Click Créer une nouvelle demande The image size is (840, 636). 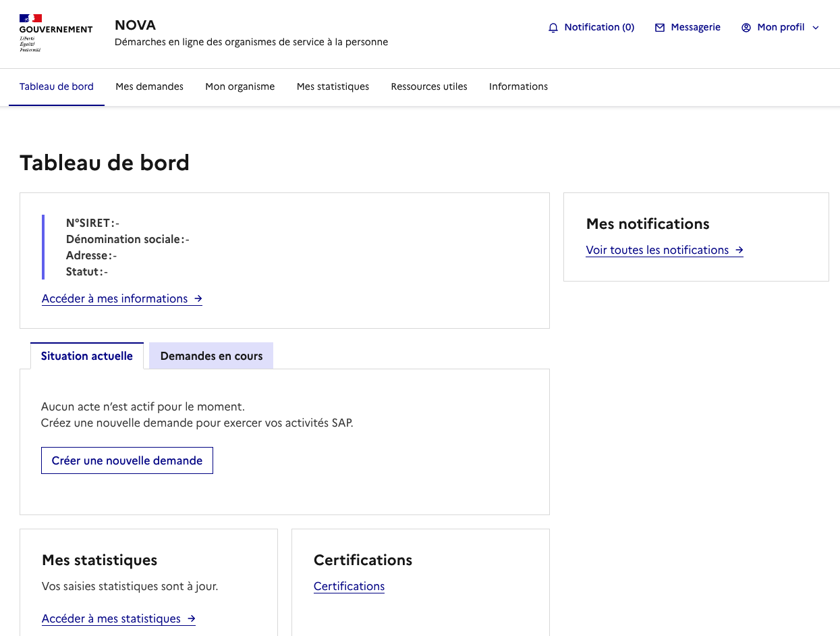coord(127,460)
